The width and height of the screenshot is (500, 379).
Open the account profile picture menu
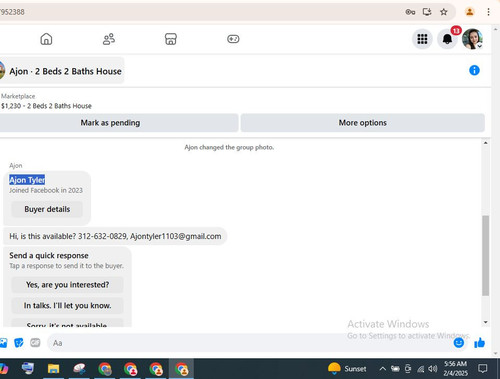[x=472, y=39]
